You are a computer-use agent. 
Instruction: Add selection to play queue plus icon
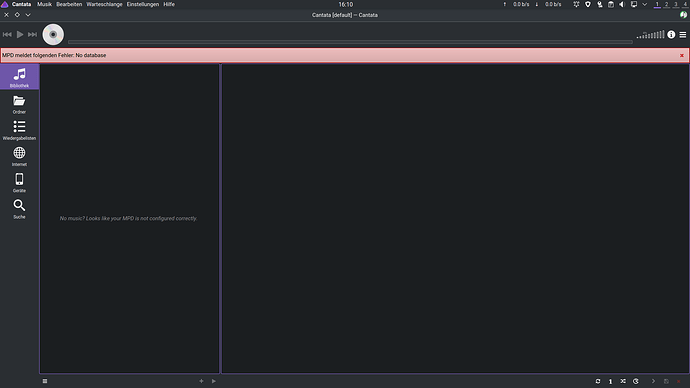click(x=201, y=381)
